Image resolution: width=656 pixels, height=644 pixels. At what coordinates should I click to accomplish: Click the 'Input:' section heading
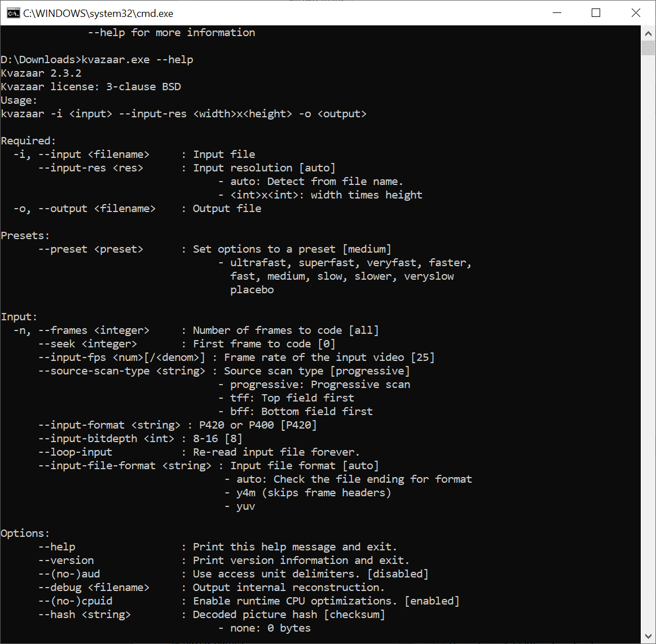coord(19,317)
